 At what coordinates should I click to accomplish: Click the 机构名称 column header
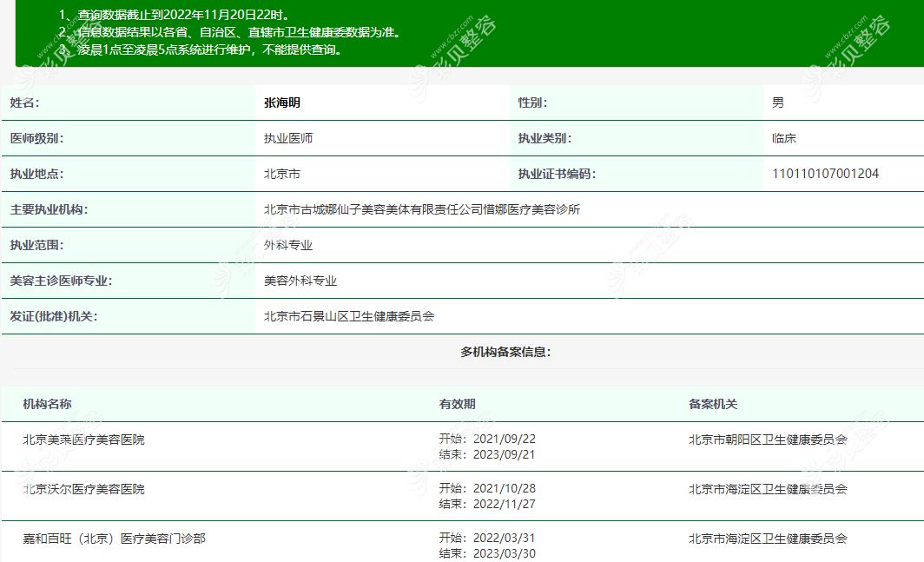47,404
